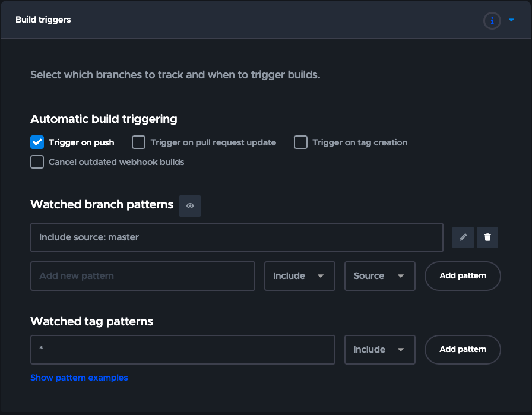Open the branch pattern Include dropdown
Screen dimensions: 532x415
pyautogui.click(x=299, y=276)
